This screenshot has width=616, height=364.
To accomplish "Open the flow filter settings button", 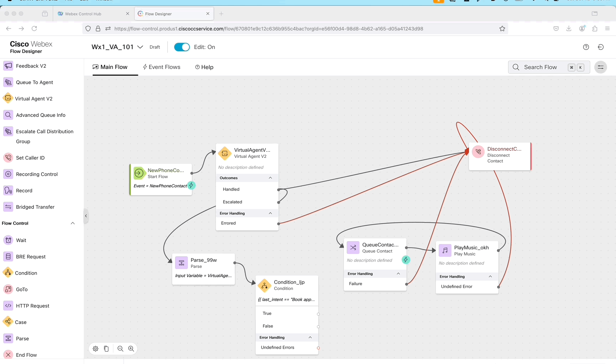I will point(601,67).
